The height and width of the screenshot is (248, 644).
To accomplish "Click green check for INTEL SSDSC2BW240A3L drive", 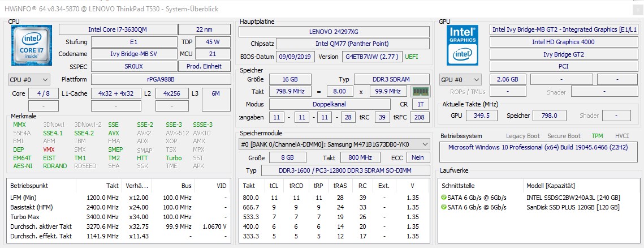I will 444,198.
